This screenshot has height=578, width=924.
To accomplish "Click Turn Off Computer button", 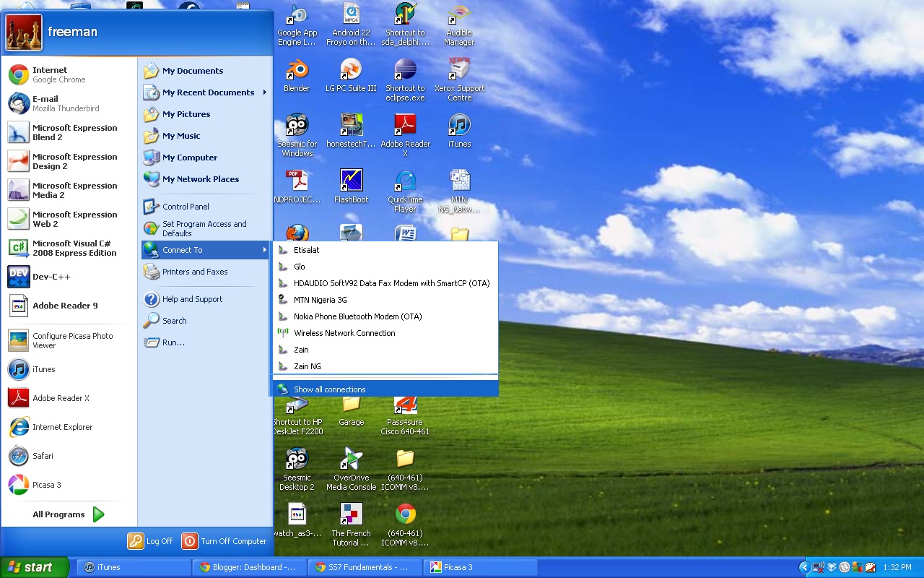I will (225, 541).
